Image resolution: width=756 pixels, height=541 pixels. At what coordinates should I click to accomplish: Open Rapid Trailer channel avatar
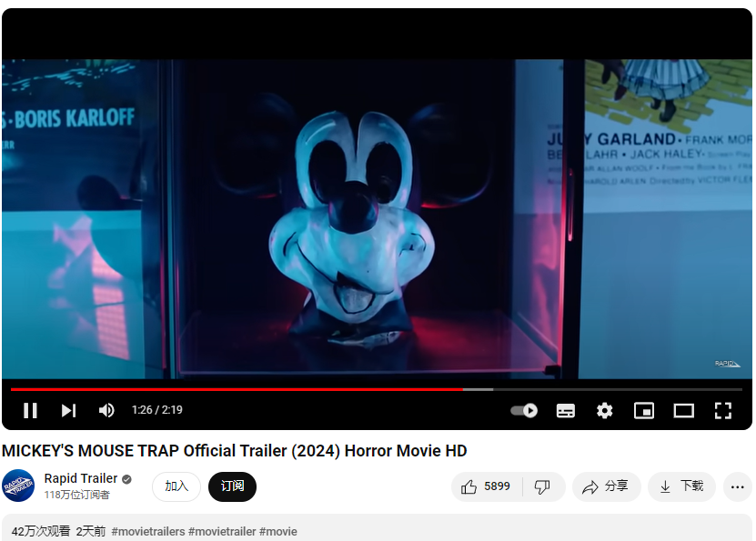point(18,486)
